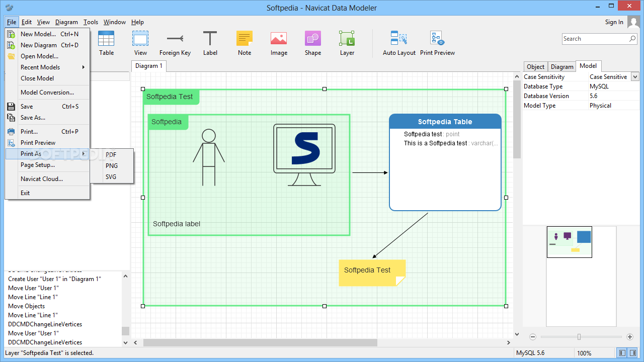Switch to the Model tab
The height and width of the screenshot is (362, 644).
click(588, 66)
